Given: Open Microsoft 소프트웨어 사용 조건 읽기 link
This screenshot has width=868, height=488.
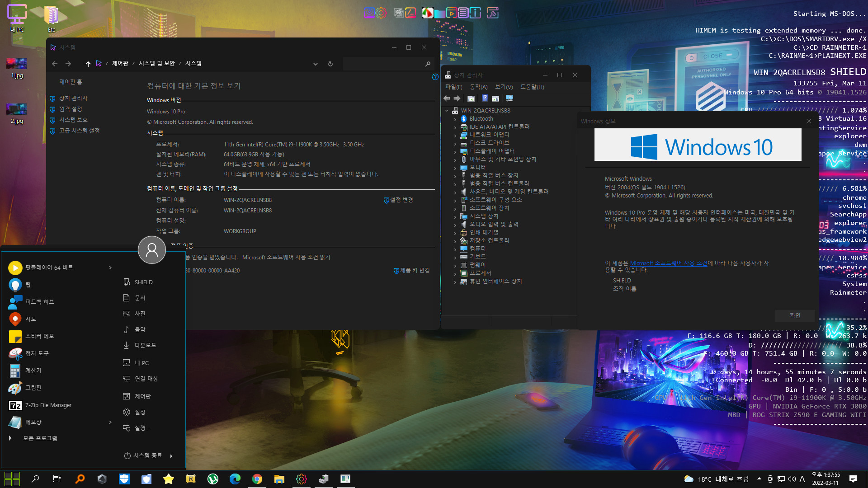Looking at the screenshot, I should point(286,258).
